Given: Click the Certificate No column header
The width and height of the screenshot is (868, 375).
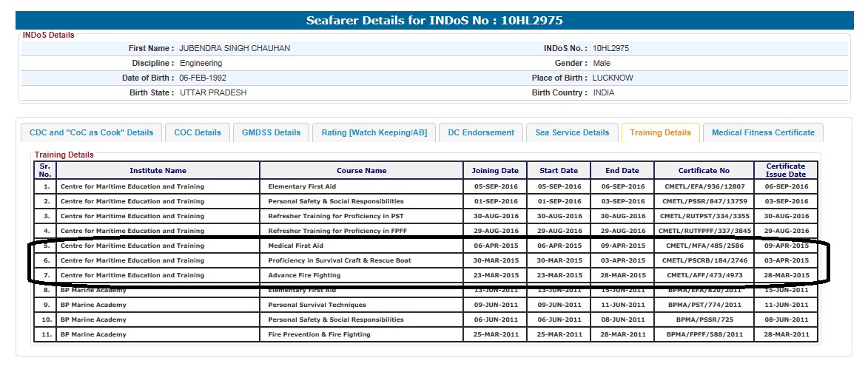Looking at the screenshot, I should [704, 171].
